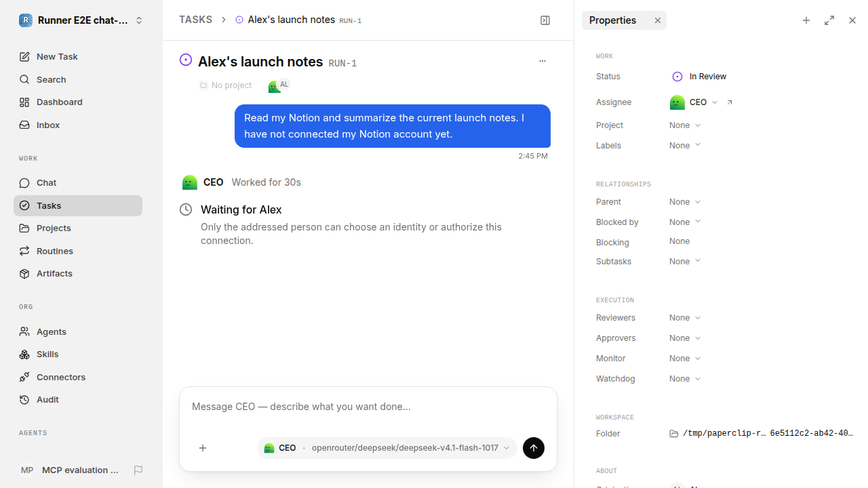
Task: Open the Project None dropdown
Action: (685, 125)
